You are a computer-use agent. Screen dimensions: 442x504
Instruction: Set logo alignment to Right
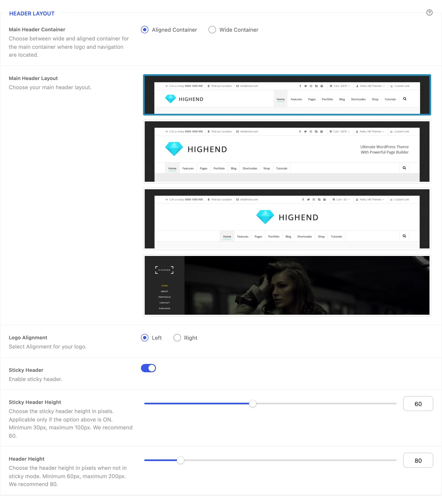177,338
